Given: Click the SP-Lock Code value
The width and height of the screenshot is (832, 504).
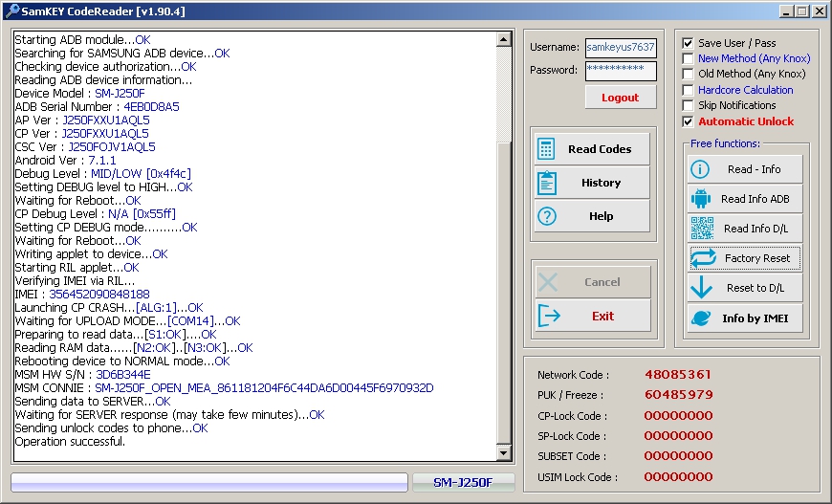Looking at the screenshot, I should pos(679,435).
